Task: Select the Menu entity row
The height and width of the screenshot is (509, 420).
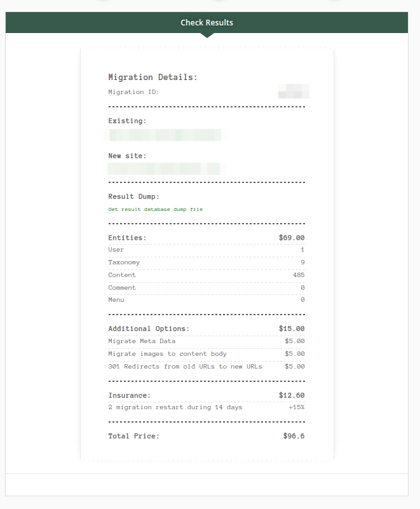Action: (x=207, y=300)
